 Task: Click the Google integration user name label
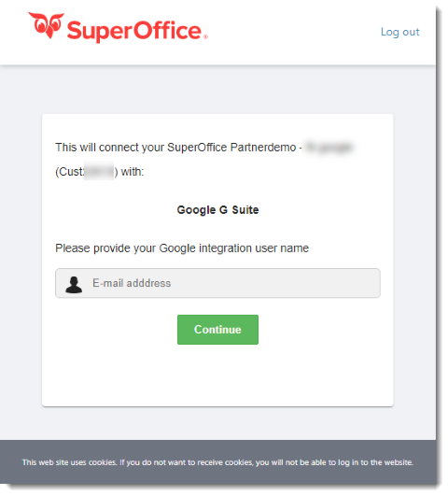coord(182,248)
